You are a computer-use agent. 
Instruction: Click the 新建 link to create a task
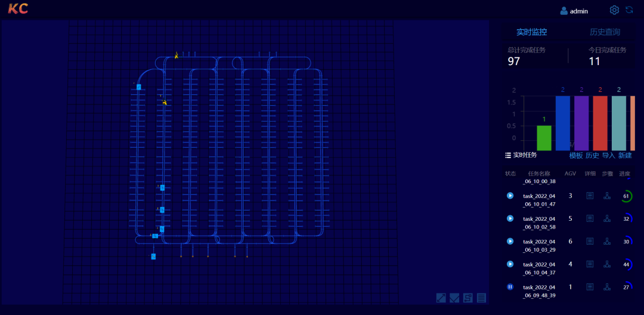[x=624, y=155]
